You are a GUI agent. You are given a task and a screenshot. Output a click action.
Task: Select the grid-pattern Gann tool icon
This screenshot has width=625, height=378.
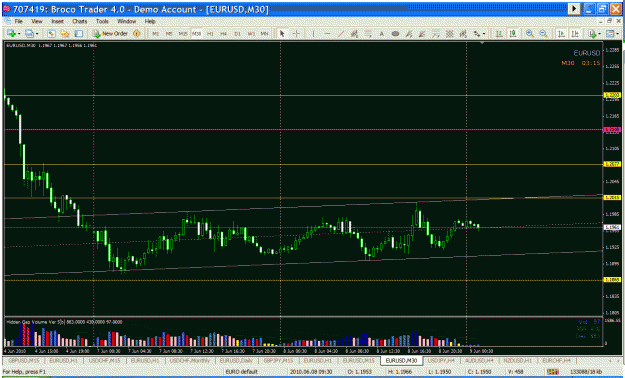pyautogui.click(x=450, y=34)
